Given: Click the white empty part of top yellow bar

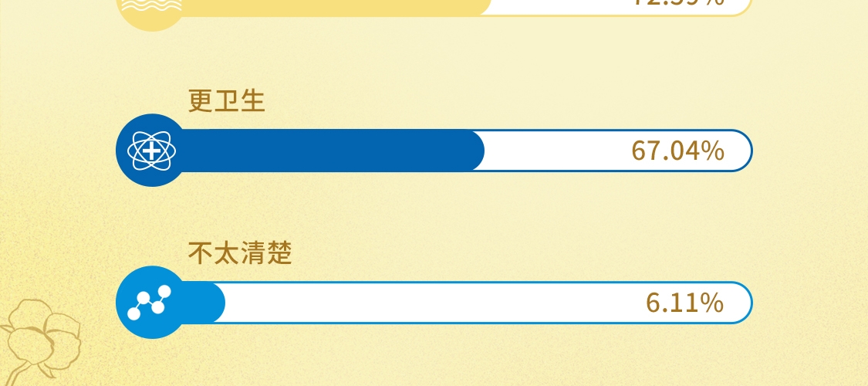Looking at the screenshot, I should [556, 6].
